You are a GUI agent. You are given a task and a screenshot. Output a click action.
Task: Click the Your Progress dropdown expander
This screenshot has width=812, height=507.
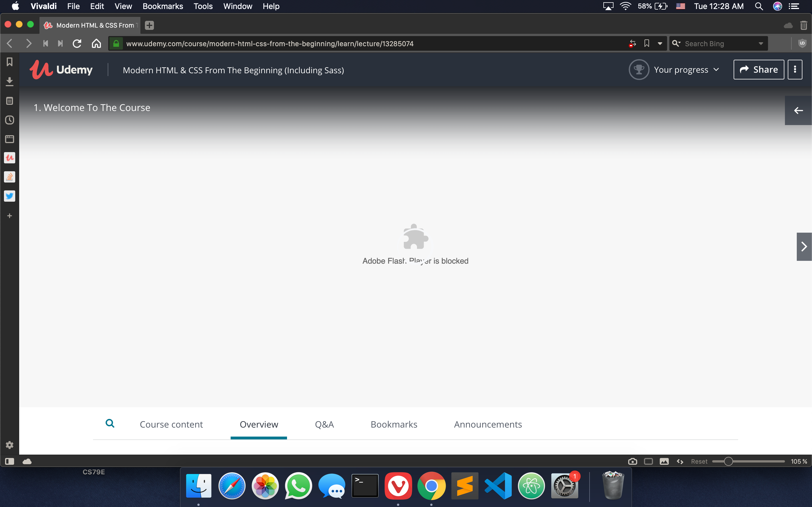(x=717, y=70)
